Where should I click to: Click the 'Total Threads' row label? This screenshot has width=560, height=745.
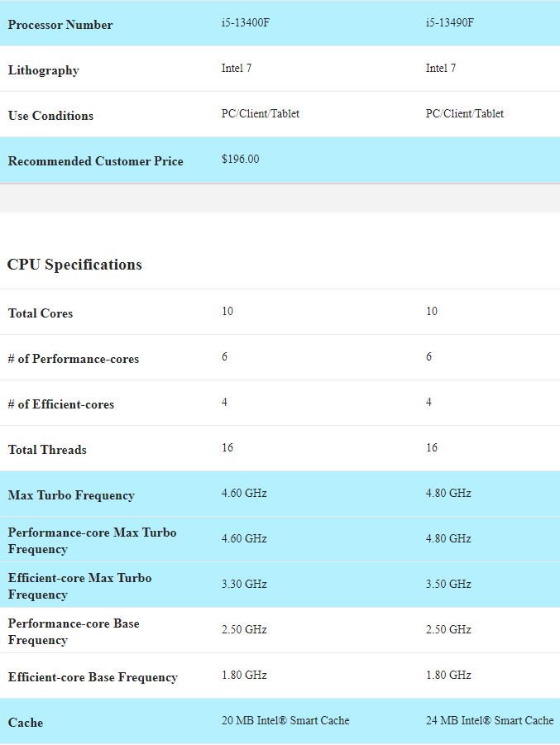(x=47, y=450)
